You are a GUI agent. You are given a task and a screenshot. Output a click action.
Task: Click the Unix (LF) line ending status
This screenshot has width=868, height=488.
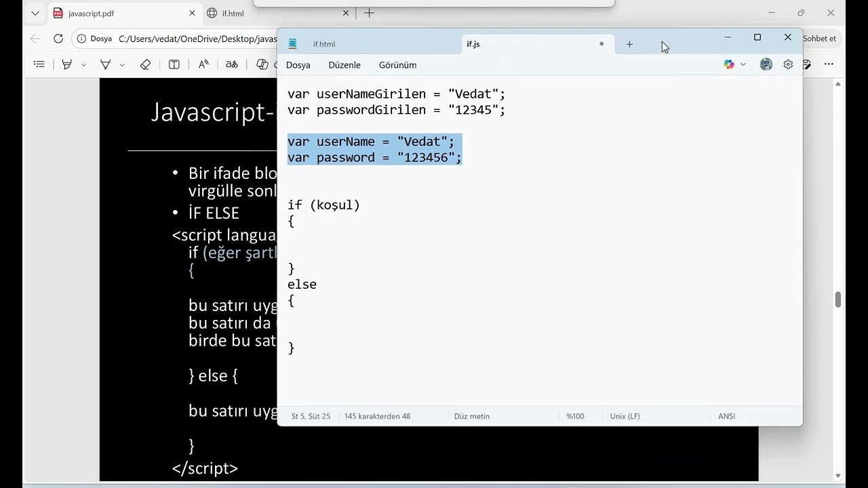(x=625, y=416)
